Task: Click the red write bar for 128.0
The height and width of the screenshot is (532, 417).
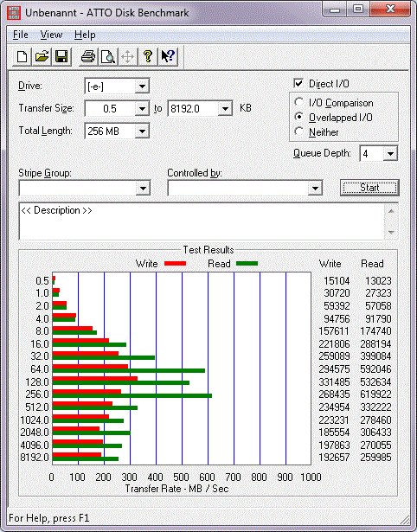Action: point(95,378)
